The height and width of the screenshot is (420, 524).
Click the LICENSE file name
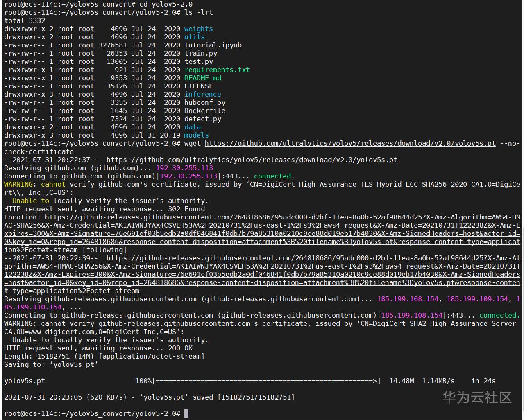pos(198,86)
